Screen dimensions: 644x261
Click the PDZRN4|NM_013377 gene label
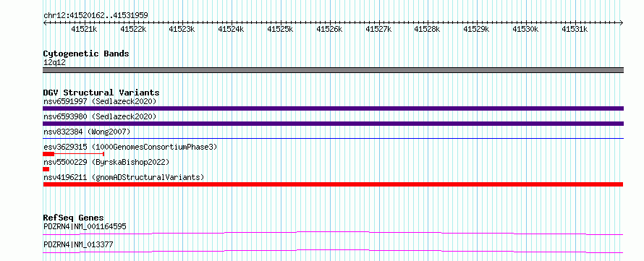(78, 245)
